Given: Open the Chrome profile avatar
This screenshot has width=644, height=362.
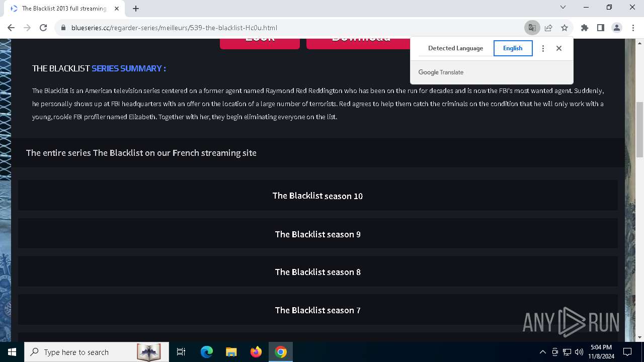Looking at the screenshot, I should click(616, 28).
